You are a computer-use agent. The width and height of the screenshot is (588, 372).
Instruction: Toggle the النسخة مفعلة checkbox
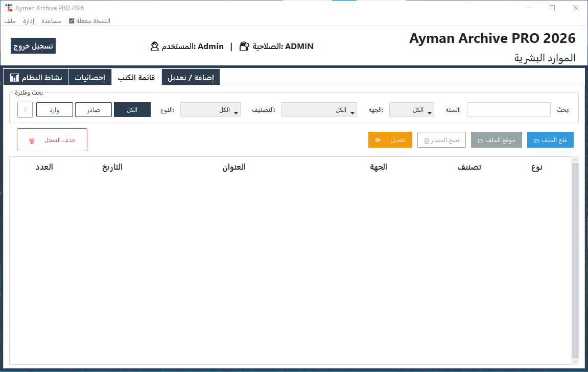click(72, 21)
